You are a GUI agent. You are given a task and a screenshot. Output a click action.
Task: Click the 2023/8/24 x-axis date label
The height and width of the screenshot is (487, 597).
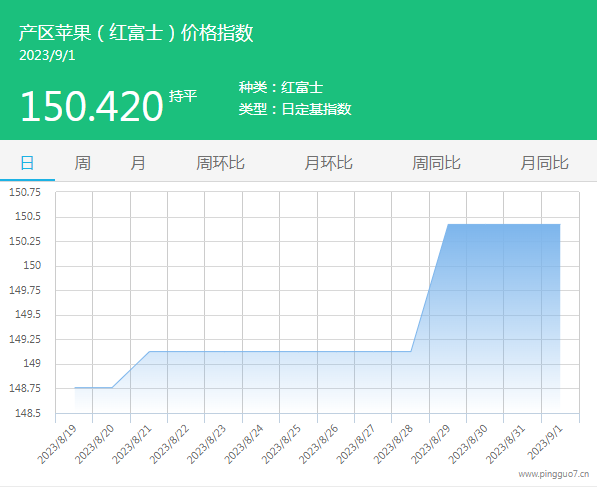[x=244, y=444]
